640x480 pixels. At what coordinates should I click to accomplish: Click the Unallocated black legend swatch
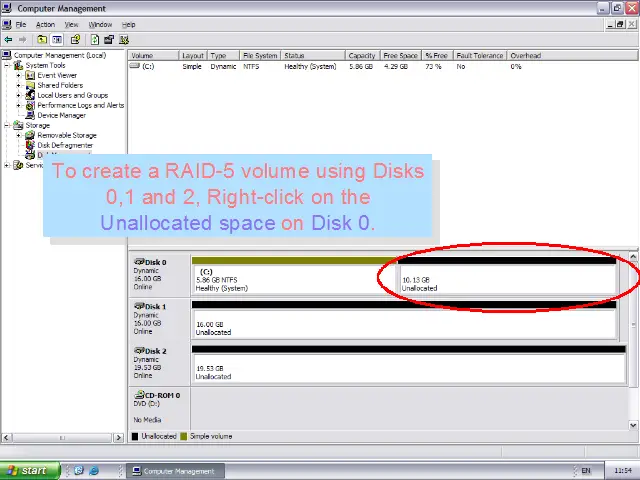[x=135, y=436]
